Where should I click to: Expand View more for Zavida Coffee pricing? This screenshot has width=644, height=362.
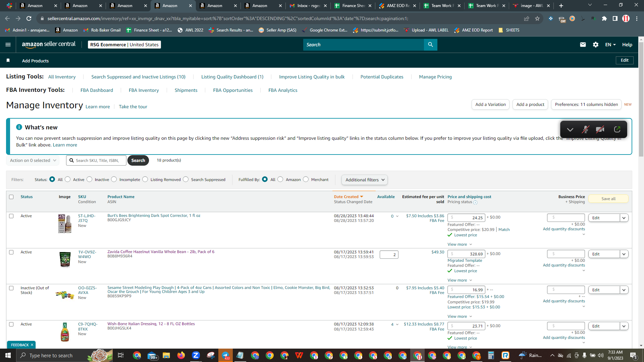[460, 280]
